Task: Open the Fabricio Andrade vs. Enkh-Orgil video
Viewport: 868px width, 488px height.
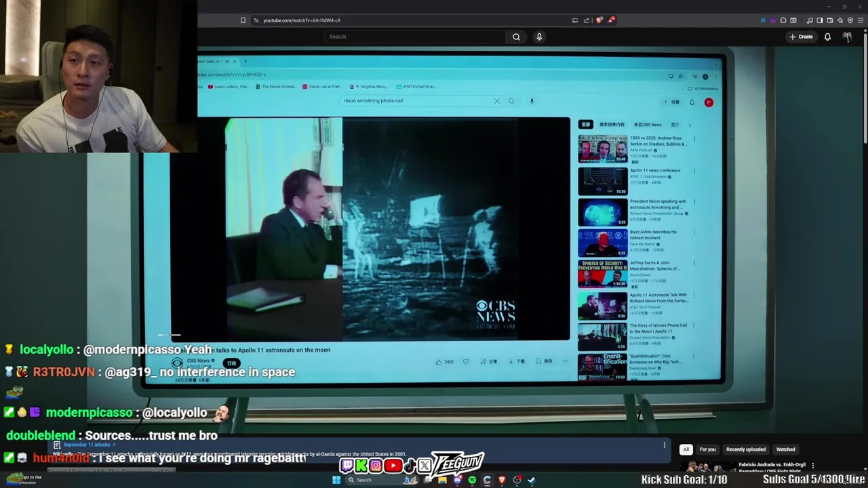Action: pos(772,466)
